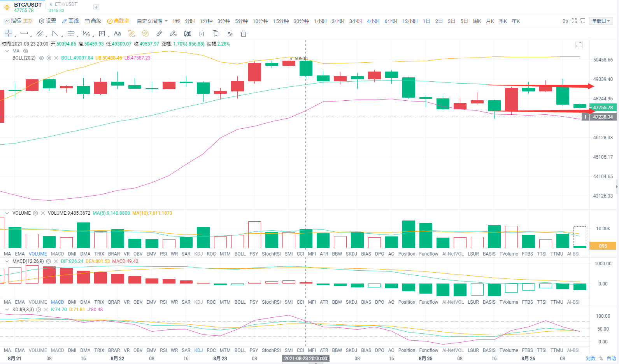
Task: Click the edit notes icon
Action: tap(230, 33)
